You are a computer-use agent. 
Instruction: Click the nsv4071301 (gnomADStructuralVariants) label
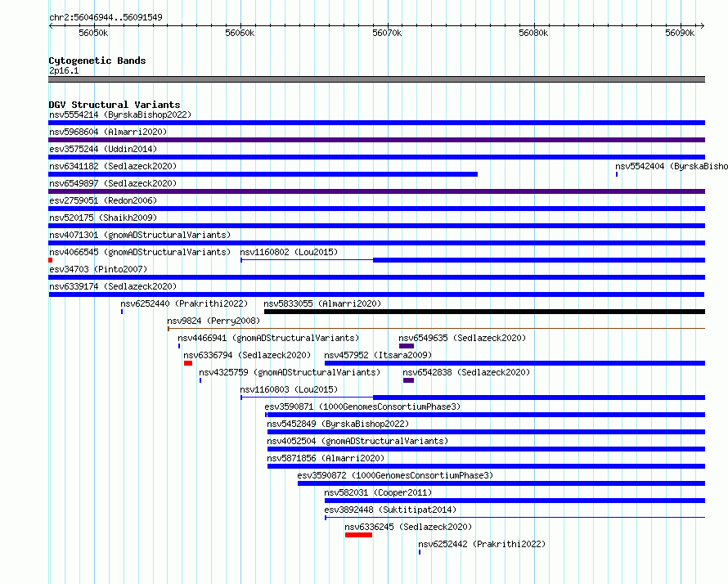[140, 235]
